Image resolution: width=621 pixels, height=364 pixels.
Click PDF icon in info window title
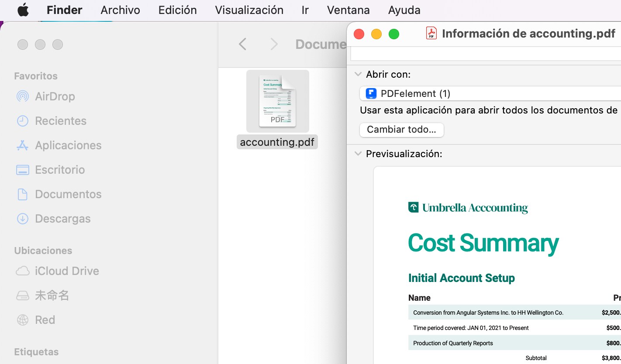point(431,34)
